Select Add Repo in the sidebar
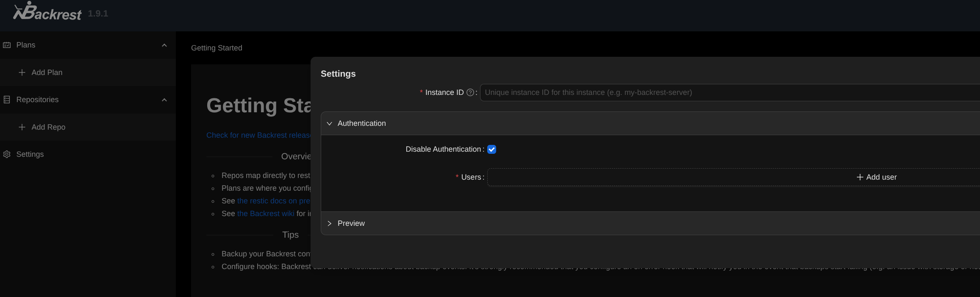Screen dimensions: 980x297 [x=48, y=127]
